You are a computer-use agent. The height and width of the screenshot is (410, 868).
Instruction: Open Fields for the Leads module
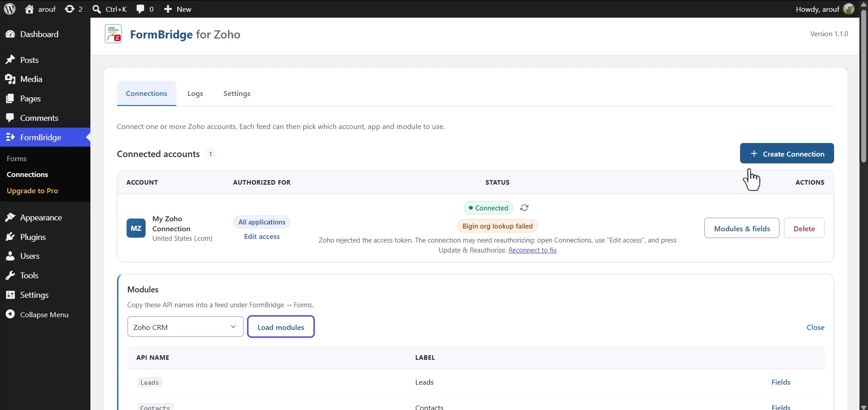point(781,382)
